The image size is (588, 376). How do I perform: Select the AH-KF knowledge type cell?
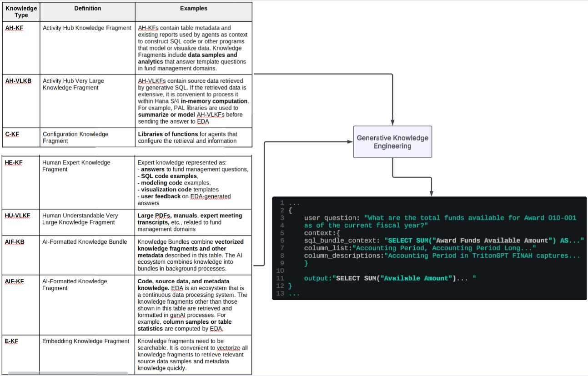(x=14, y=28)
